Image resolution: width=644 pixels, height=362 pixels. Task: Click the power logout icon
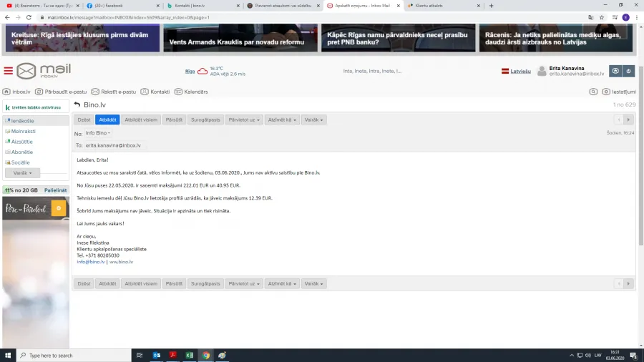pyautogui.click(x=628, y=71)
